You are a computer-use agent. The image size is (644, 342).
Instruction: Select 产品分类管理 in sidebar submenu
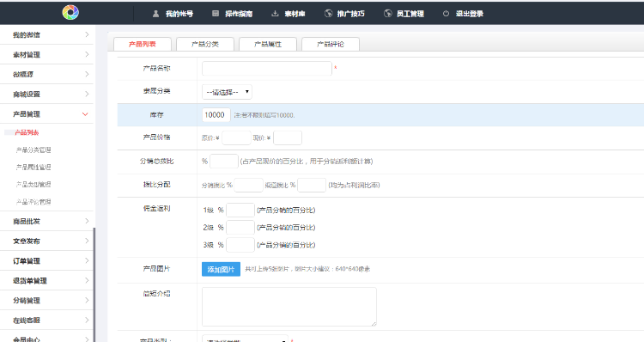pyautogui.click(x=33, y=150)
